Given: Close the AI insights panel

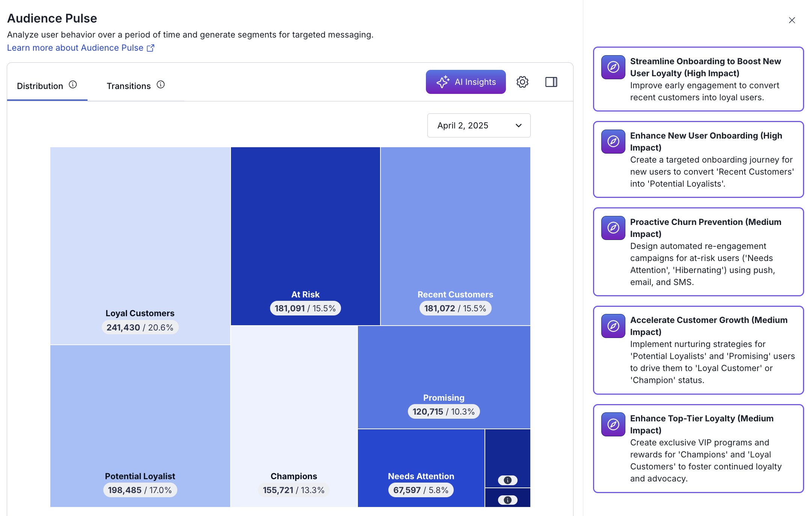Looking at the screenshot, I should tap(792, 20).
